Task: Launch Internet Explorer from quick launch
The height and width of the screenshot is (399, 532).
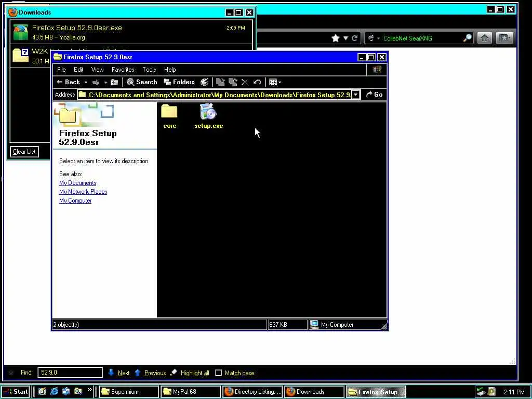Action: [x=54, y=392]
